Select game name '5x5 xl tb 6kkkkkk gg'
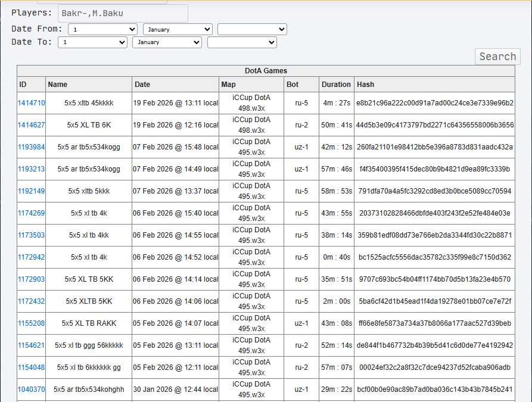Viewport: 532px width, 402px height. [89, 367]
